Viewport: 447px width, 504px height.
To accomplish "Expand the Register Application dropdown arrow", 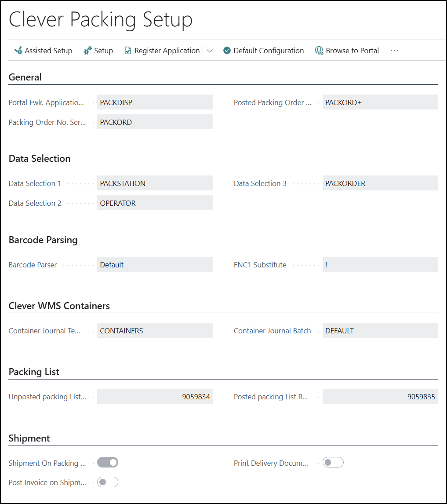I will click(x=210, y=51).
